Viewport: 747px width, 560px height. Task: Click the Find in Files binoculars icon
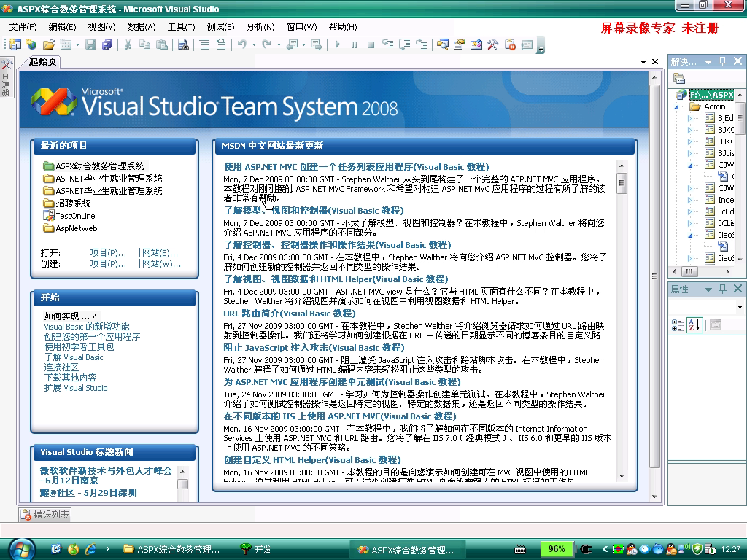pyautogui.click(x=183, y=44)
